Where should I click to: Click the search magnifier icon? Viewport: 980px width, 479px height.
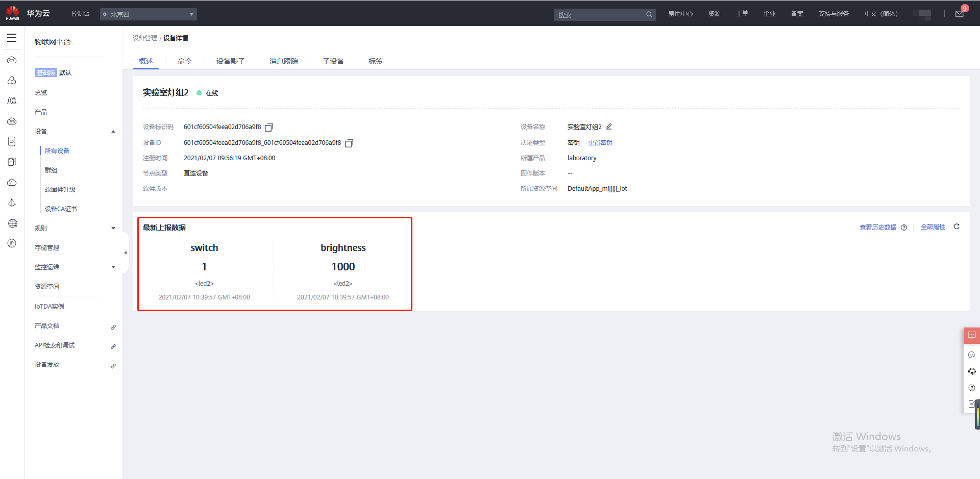click(649, 14)
